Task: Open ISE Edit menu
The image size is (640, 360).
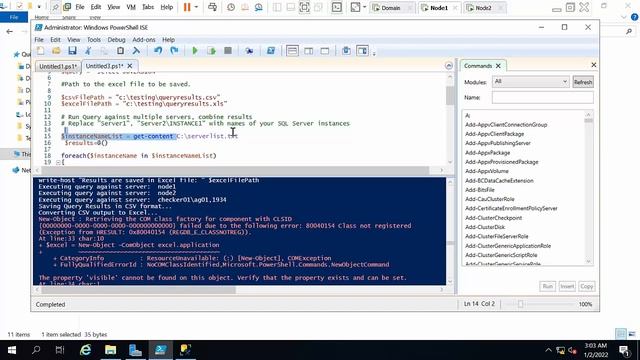Action: pyautogui.click(x=55, y=40)
